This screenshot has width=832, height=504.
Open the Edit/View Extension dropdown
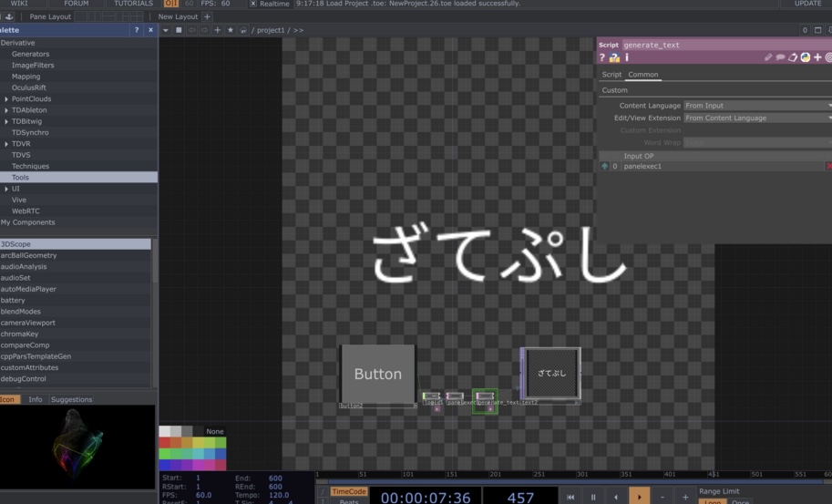756,118
